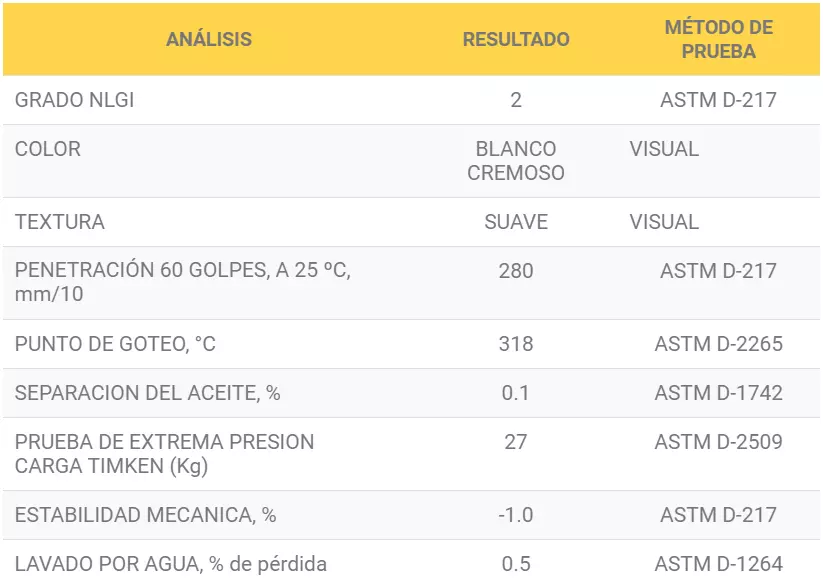
Task: Click the RESULTADO column header
Action: click(x=516, y=39)
